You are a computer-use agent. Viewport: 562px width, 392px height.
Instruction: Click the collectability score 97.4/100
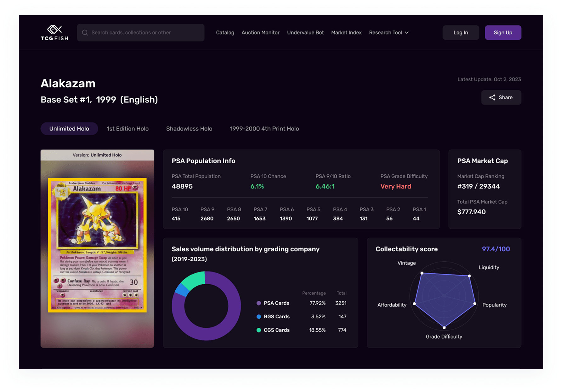pos(496,249)
